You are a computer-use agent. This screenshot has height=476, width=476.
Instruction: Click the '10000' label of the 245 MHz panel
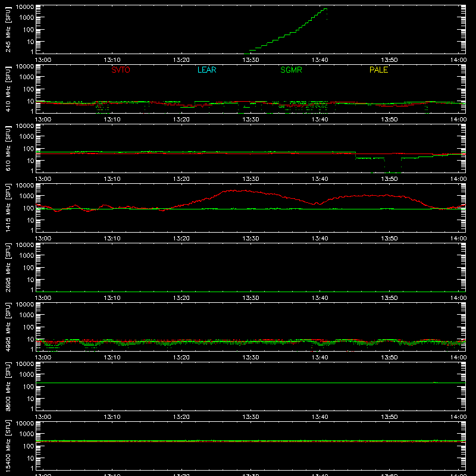25,7
